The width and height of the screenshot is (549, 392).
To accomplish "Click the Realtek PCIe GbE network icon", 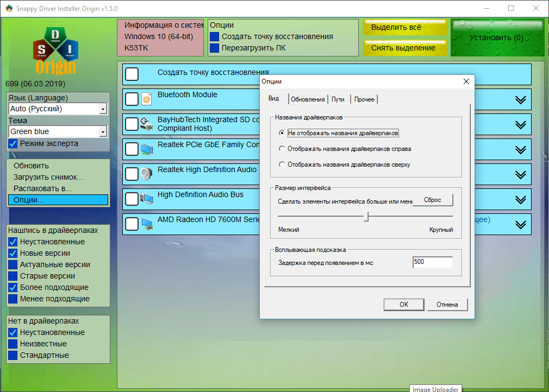I will (147, 149).
